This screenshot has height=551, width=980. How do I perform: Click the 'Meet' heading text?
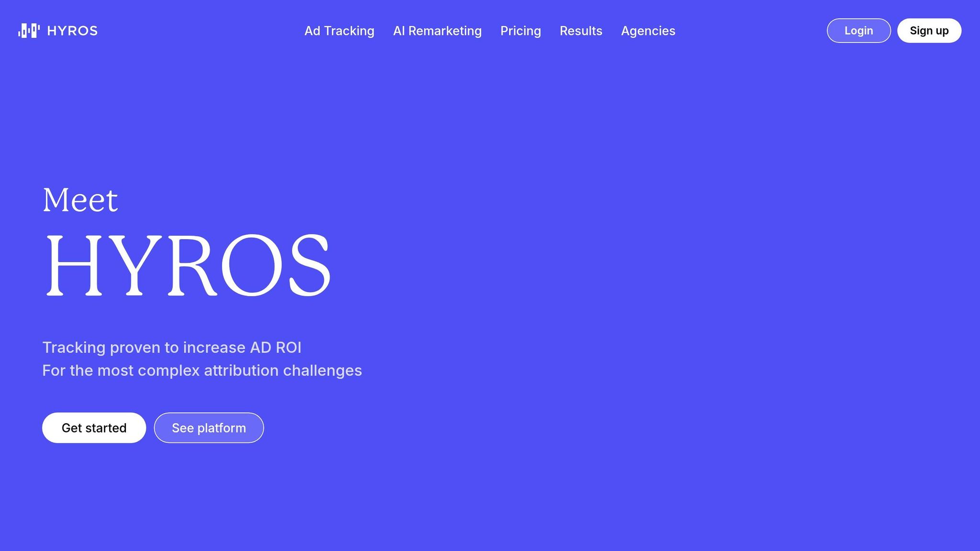[80, 200]
